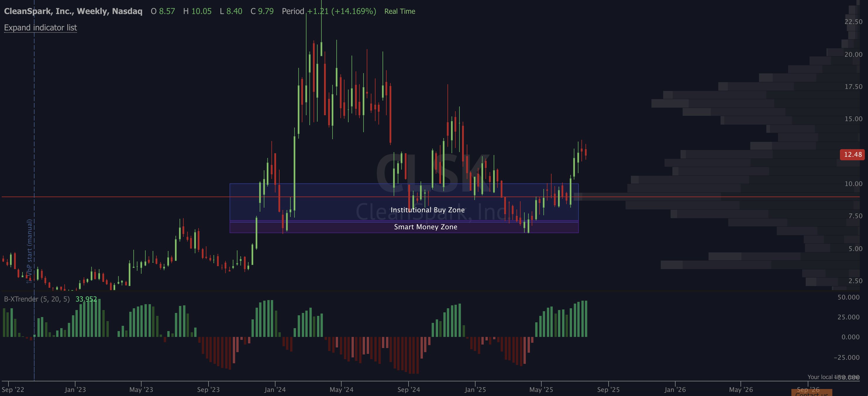Screen dimensions: 868x396
Task: Select the Institutional Buy Zone label
Action: click(427, 210)
